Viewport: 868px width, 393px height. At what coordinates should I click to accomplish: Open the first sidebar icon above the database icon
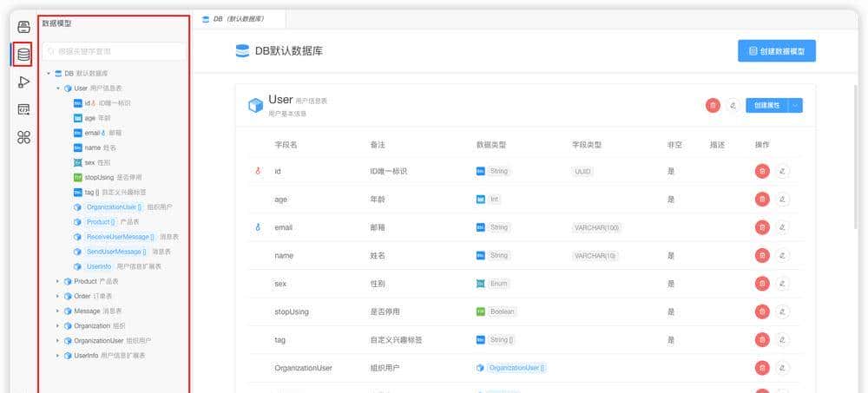coord(23,27)
